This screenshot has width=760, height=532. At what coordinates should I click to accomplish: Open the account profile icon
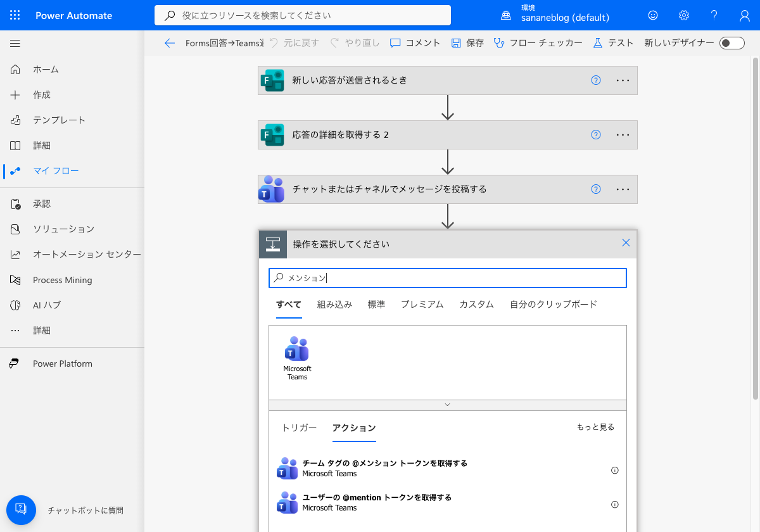point(745,15)
